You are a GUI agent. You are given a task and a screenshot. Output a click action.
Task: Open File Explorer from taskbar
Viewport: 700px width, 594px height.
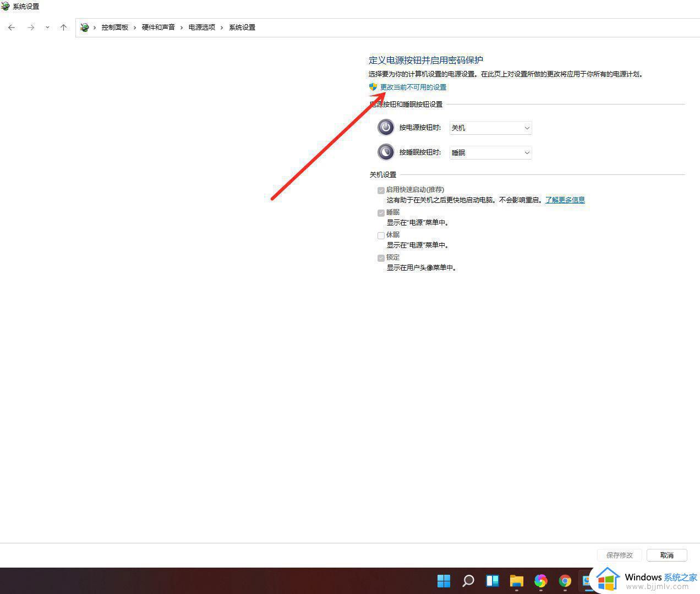pos(517,581)
